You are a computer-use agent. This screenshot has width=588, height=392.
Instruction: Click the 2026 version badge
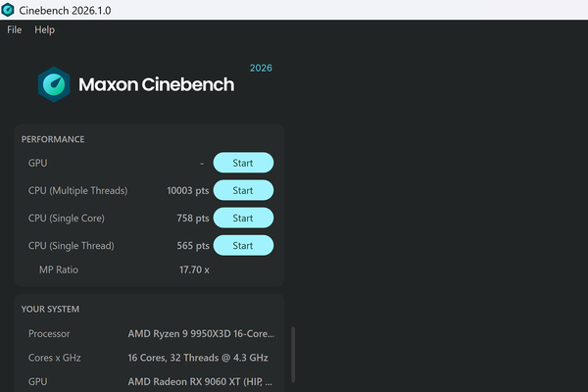(x=261, y=68)
